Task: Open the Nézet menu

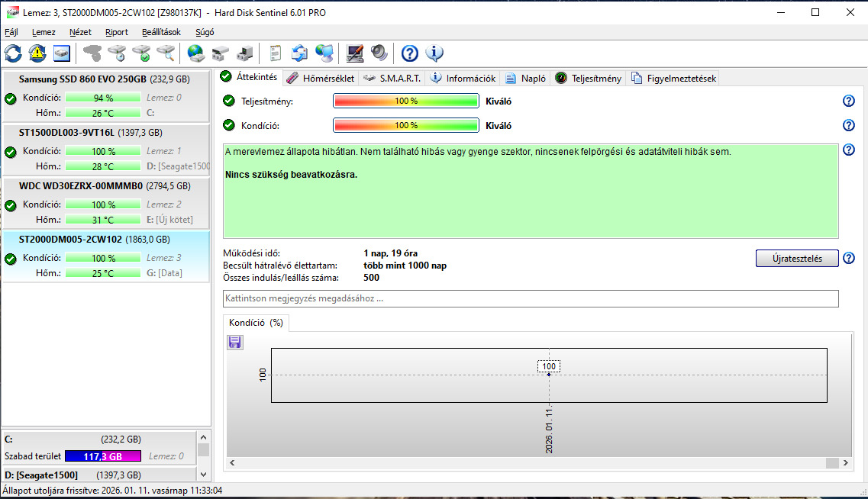Action: [x=80, y=32]
